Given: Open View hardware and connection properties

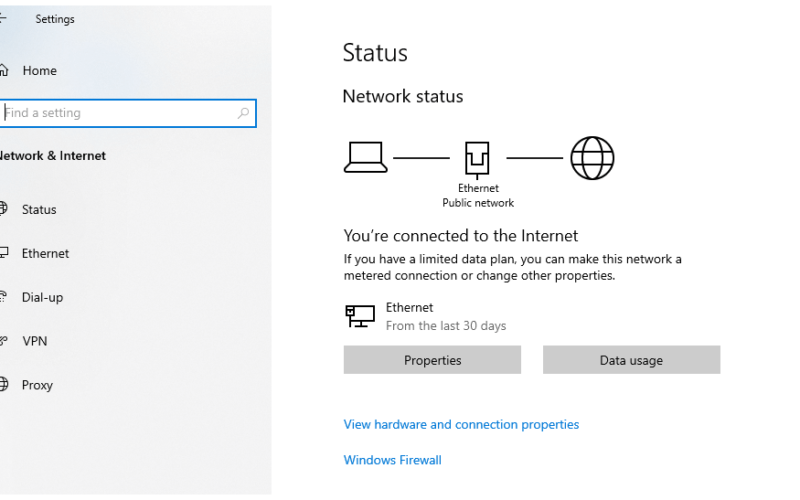Looking at the screenshot, I should click(461, 424).
